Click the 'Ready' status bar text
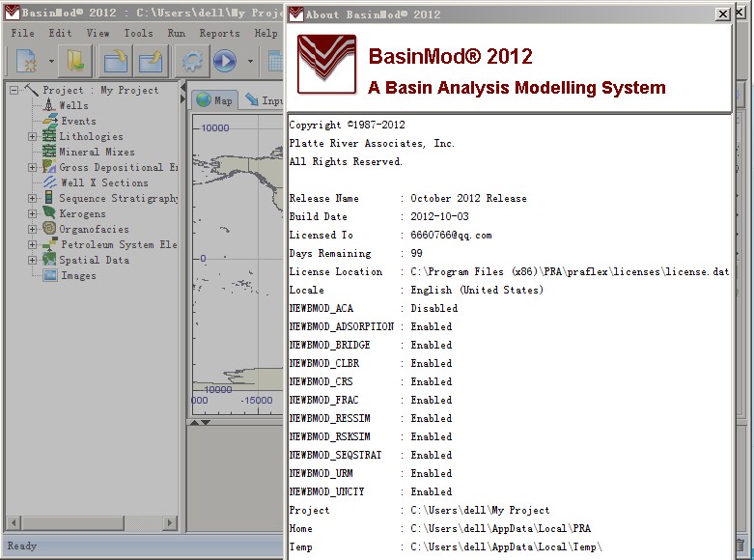754x560 pixels. (x=22, y=546)
